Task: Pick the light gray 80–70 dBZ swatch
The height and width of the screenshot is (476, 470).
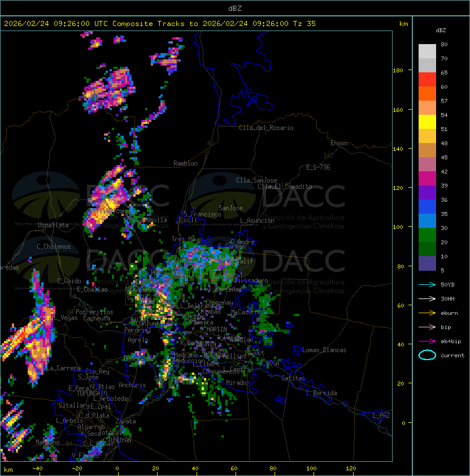Action: tap(427, 51)
